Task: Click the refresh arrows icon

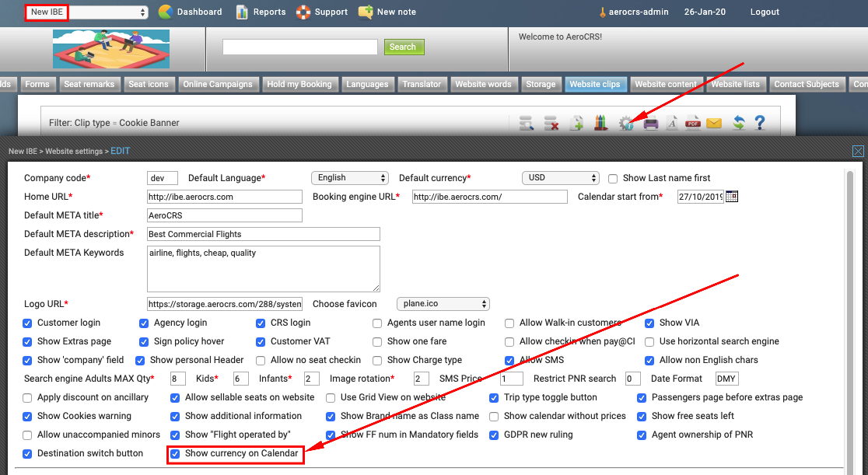Action: [738, 123]
